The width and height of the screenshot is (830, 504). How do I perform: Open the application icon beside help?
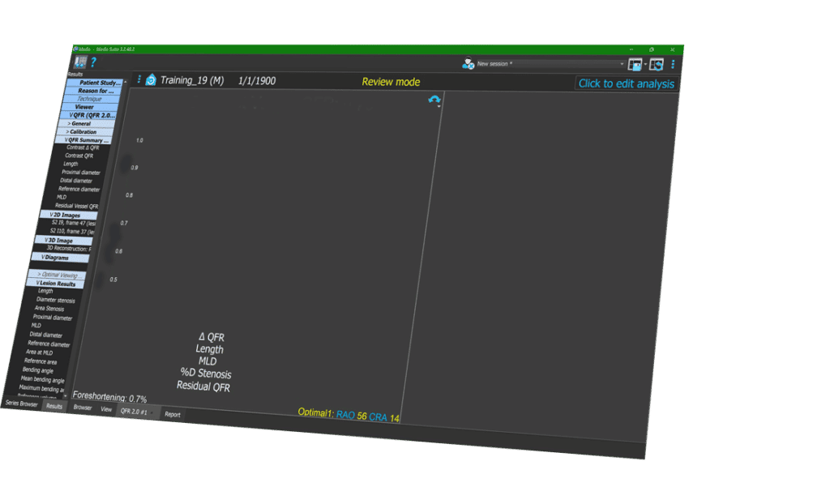80,62
